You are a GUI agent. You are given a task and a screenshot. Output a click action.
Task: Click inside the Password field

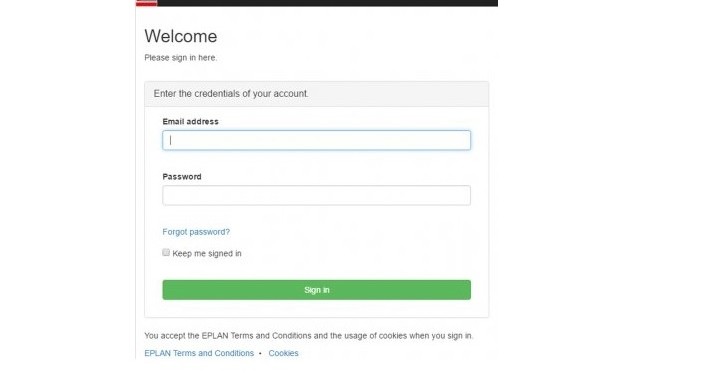click(x=317, y=195)
